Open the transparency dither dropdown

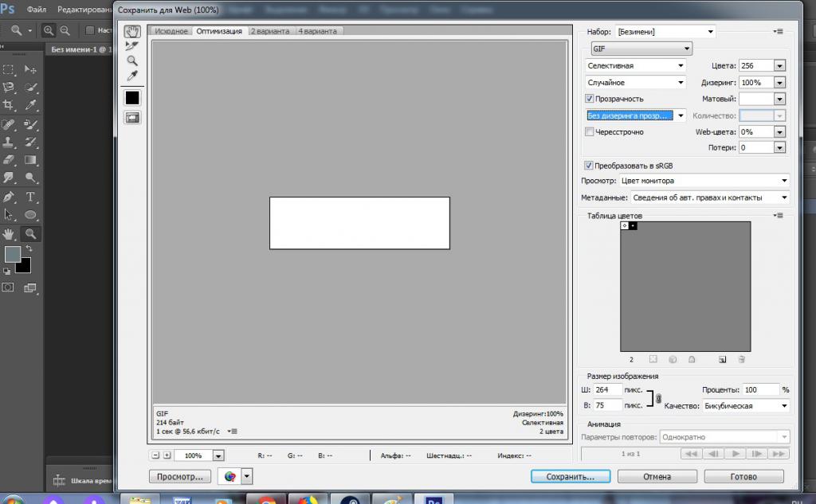635,115
